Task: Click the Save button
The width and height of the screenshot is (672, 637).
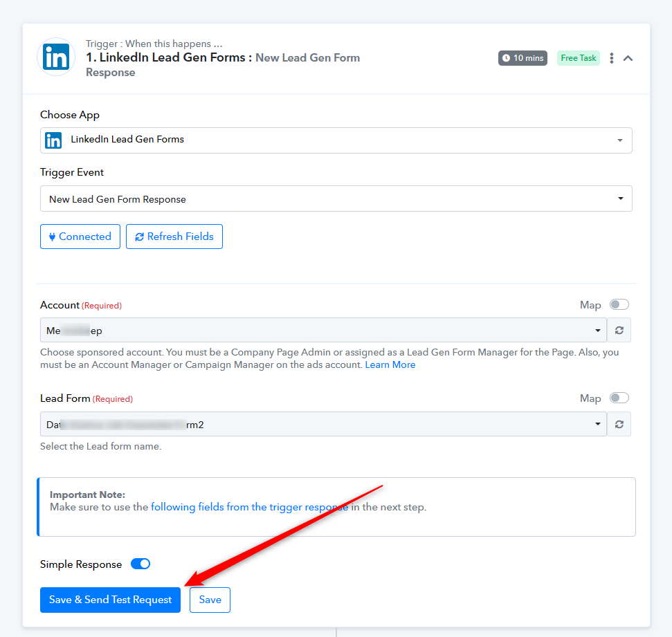Action: [x=210, y=600]
